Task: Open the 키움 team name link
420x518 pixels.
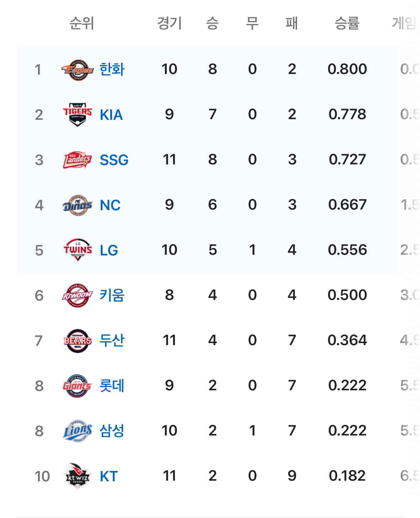Action: [112, 295]
